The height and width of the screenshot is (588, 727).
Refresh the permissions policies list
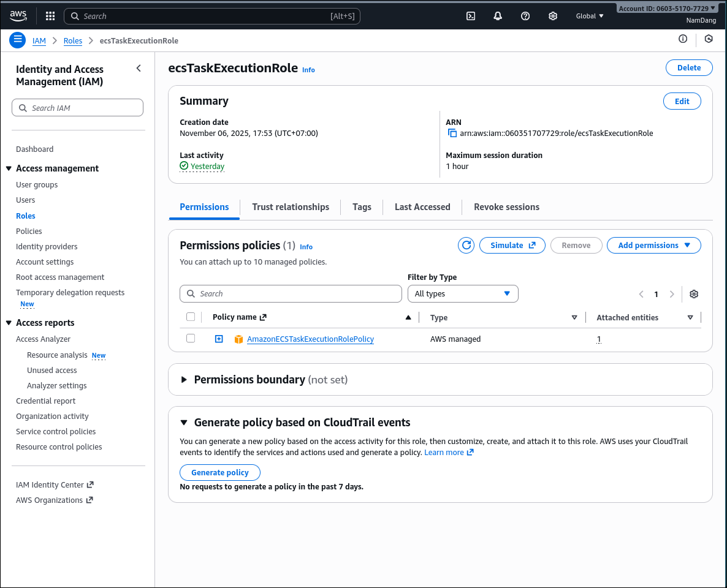coord(466,245)
